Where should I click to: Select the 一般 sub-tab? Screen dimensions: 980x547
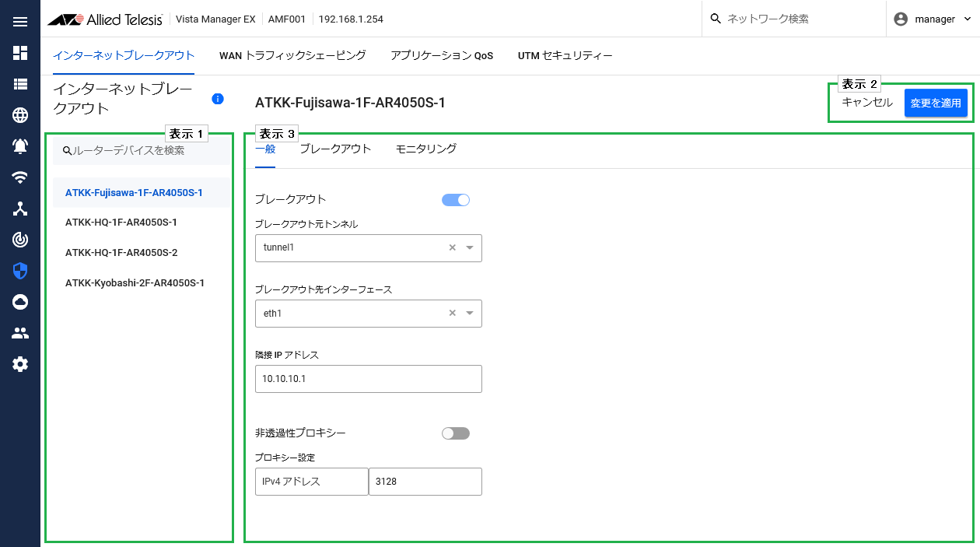(x=265, y=149)
